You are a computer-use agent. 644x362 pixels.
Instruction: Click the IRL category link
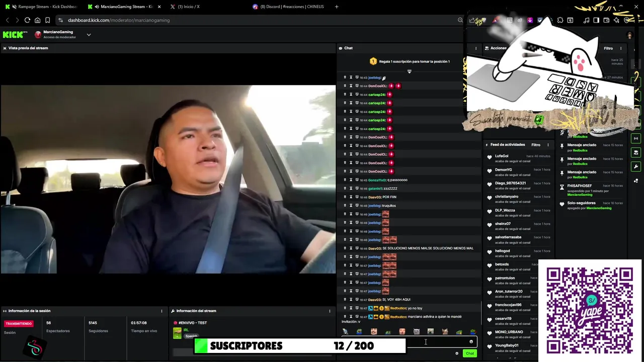pos(186,330)
